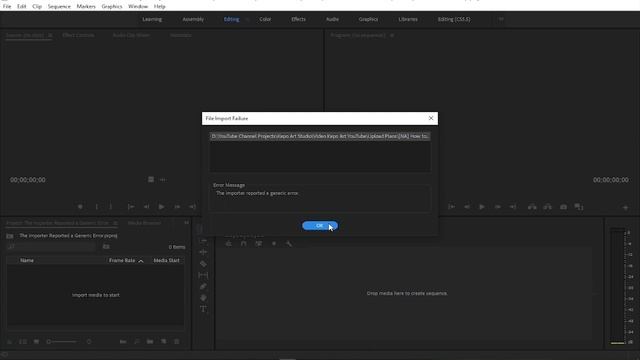
Task: Open the Window menu
Action: click(x=138, y=7)
